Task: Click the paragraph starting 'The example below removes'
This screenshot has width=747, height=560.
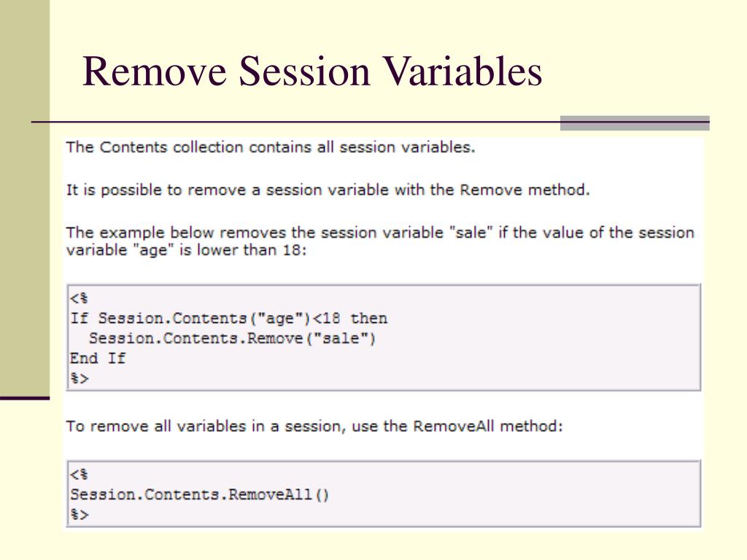Action: pos(380,241)
